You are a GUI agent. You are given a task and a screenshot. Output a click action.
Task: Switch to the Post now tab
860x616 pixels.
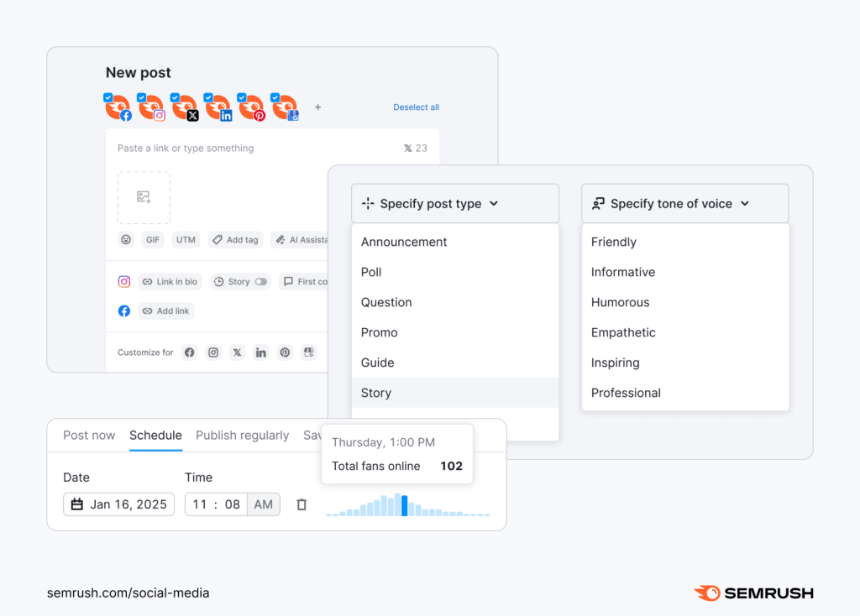point(89,435)
